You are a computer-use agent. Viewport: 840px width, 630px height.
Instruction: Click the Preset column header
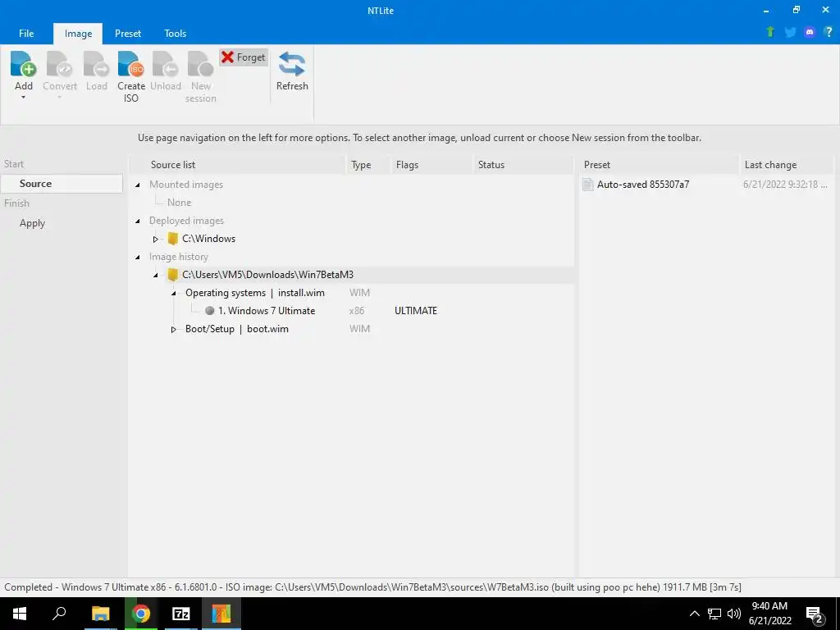659,164
